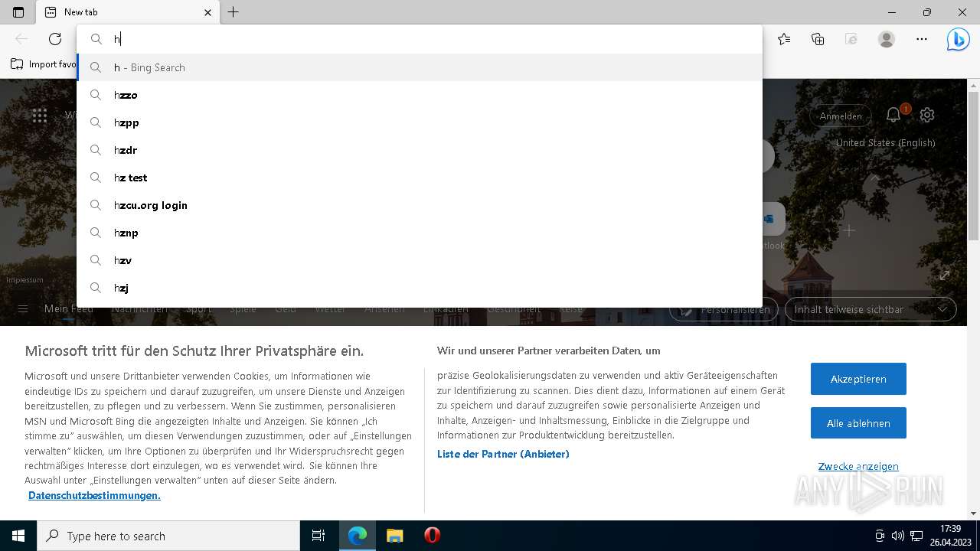Open File Explorer taskbar icon
980x551 pixels.
click(394, 536)
